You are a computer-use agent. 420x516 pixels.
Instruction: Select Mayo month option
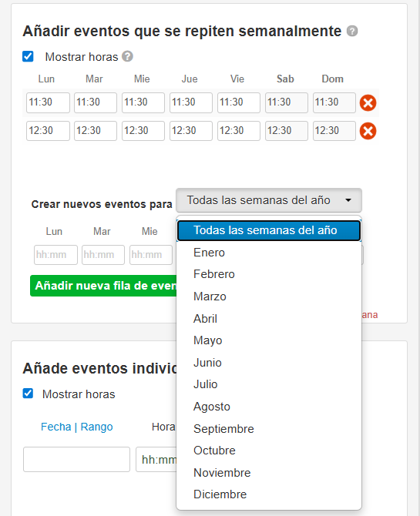click(x=269, y=340)
